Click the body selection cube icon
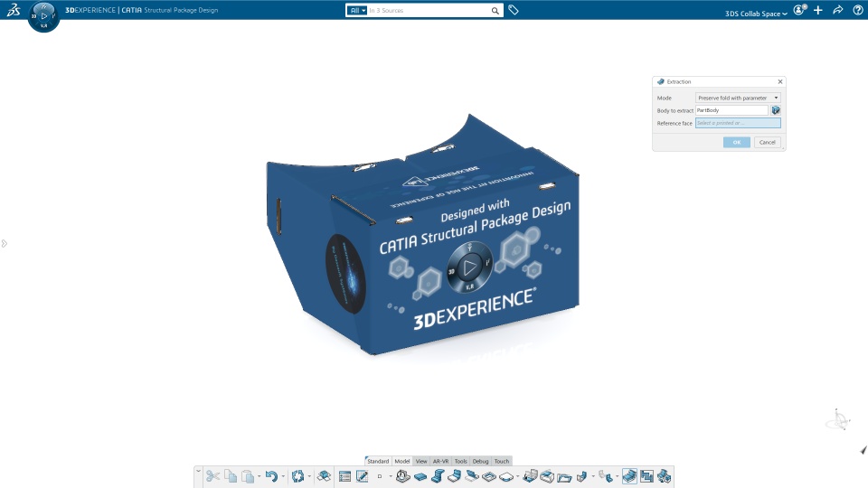Viewport: 868px width, 488px height. click(776, 110)
